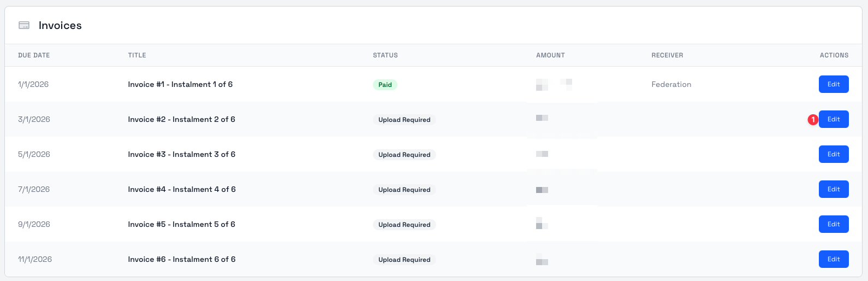Click the 11/1/2026 due date cell
Image resolution: width=868 pixels, height=281 pixels.
pos(35,259)
